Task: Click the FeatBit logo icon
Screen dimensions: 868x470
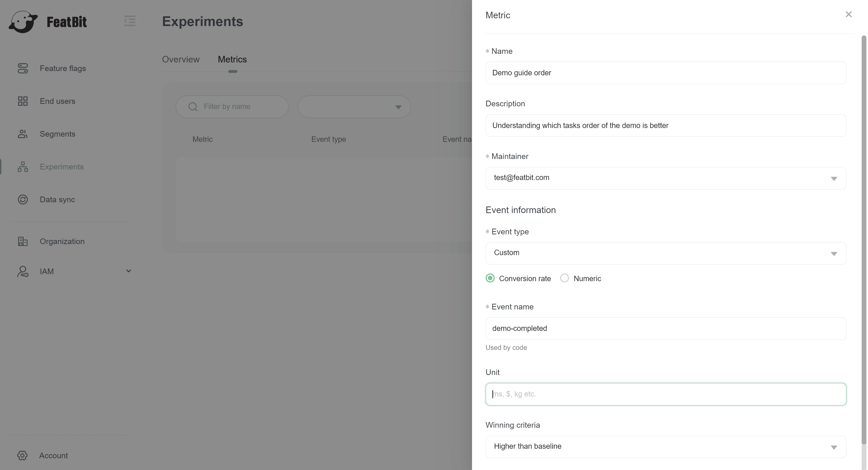Action: coord(23,22)
